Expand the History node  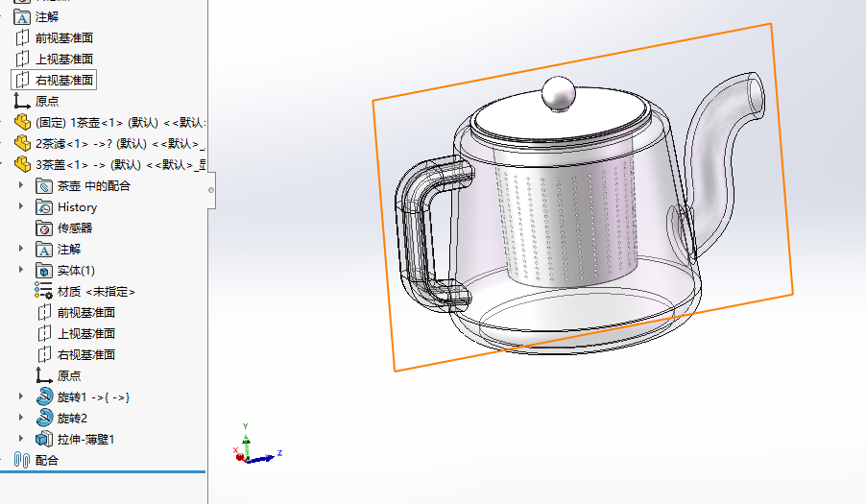pyautogui.click(x=21, y=205)
